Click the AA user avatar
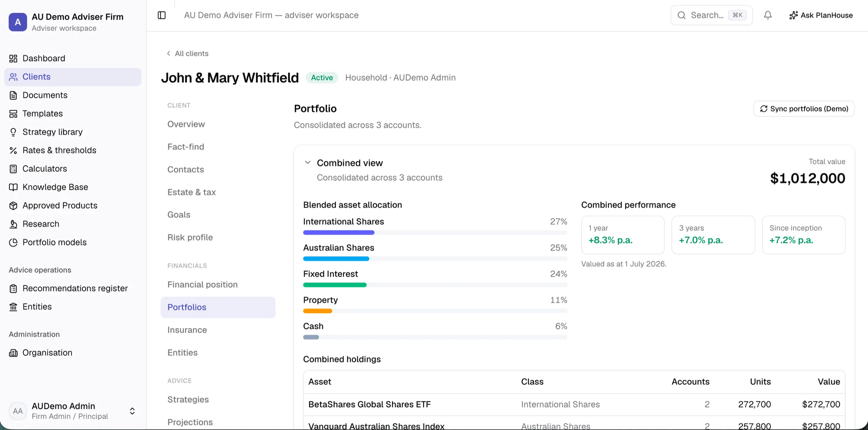This screenshot has height=430, width=868. click(x=18, y=411)
